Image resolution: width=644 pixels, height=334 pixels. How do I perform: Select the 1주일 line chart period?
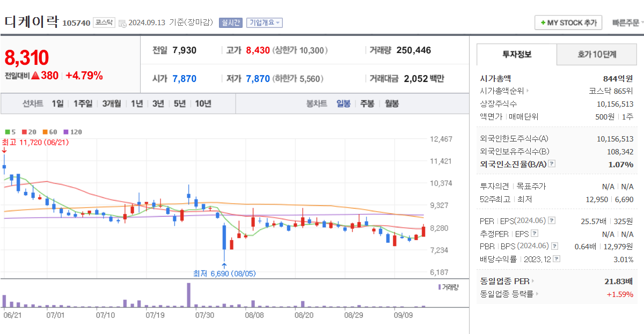coord(83,103)
